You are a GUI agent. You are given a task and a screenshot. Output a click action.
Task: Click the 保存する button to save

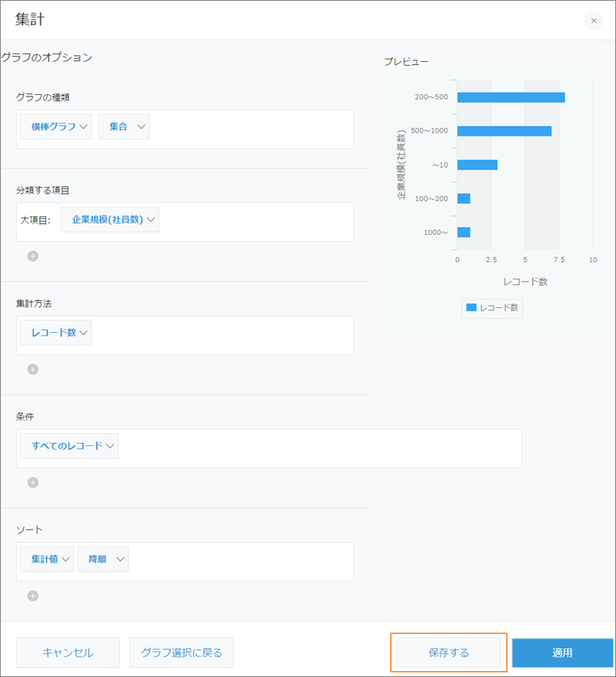pos(448,652)
